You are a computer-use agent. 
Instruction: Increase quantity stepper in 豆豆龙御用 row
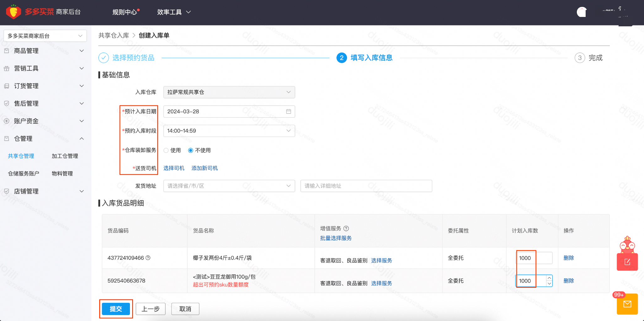(549, 278)
